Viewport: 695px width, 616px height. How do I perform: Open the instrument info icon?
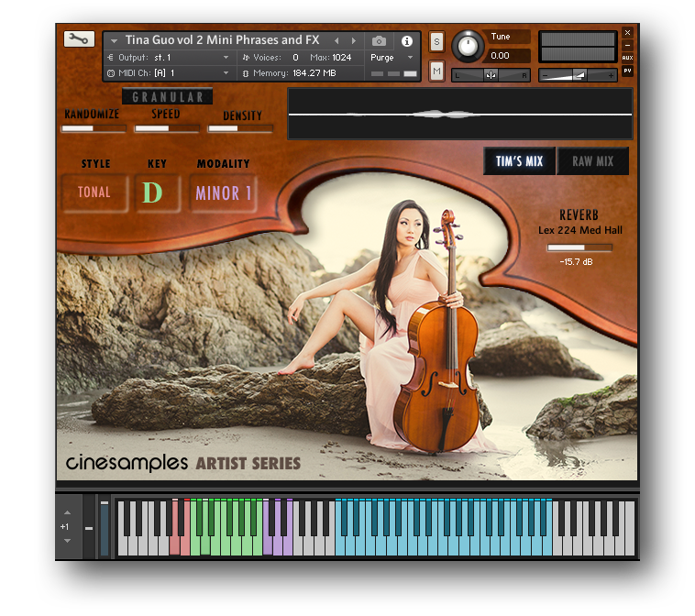406,41
